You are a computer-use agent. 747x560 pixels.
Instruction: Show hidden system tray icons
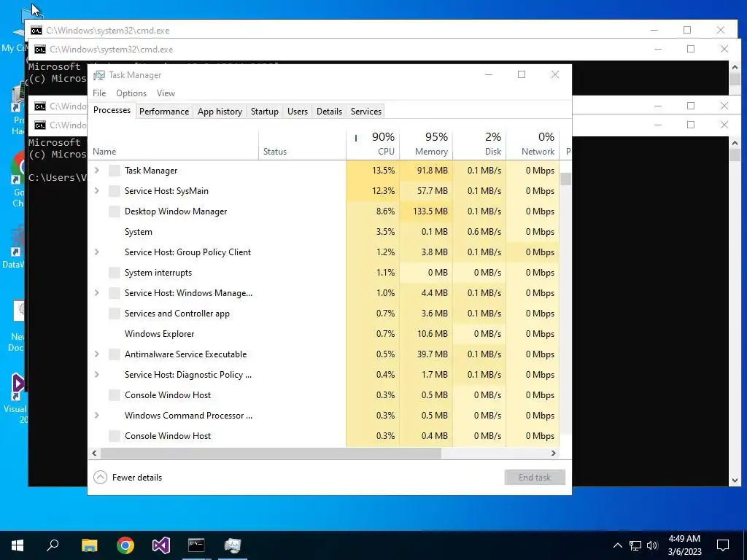[x=617, y=545]
